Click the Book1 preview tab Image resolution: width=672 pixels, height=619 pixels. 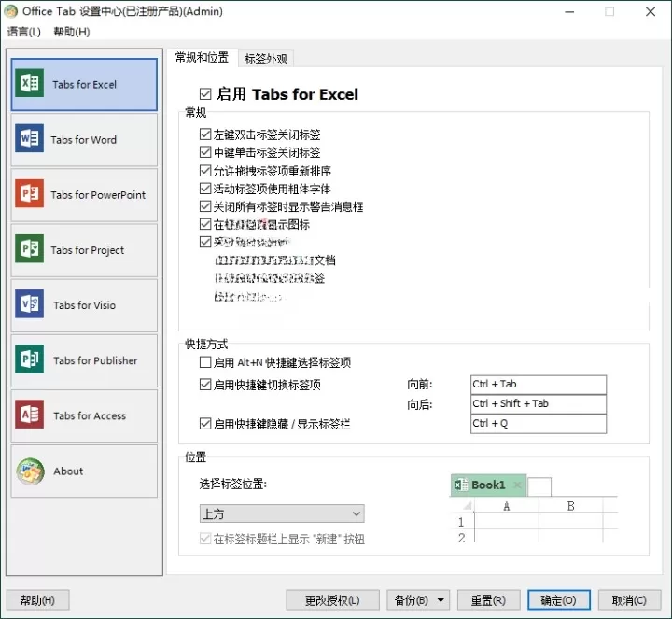click(x=488, y=485)
